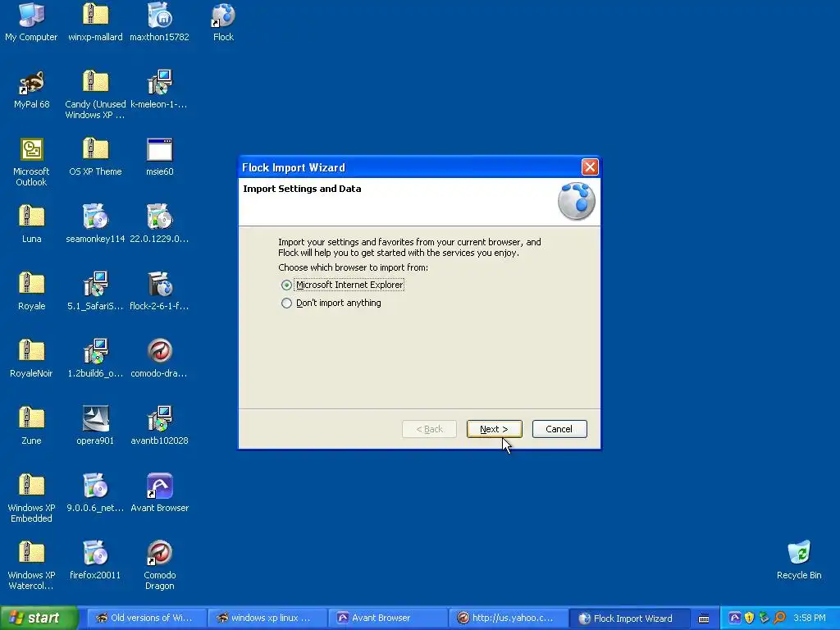
Task: Select the 5.1_SafariS installer icon
Action: click(95, 291)
